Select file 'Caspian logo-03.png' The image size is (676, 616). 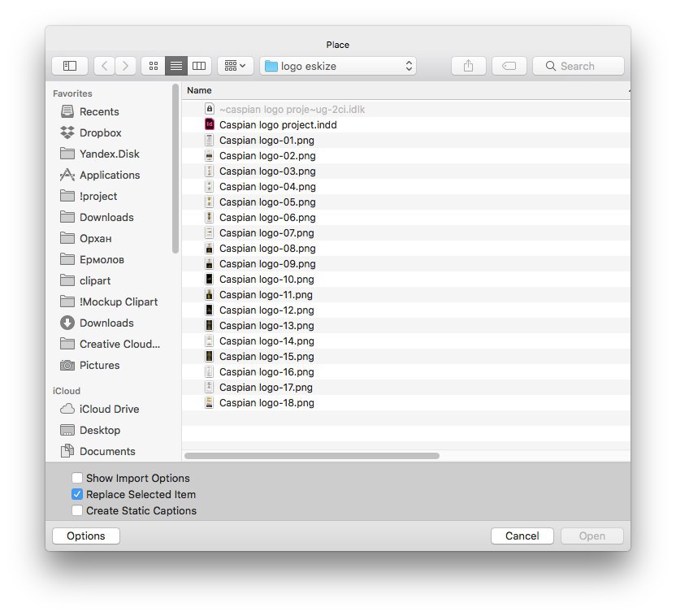tap(405, 171)
